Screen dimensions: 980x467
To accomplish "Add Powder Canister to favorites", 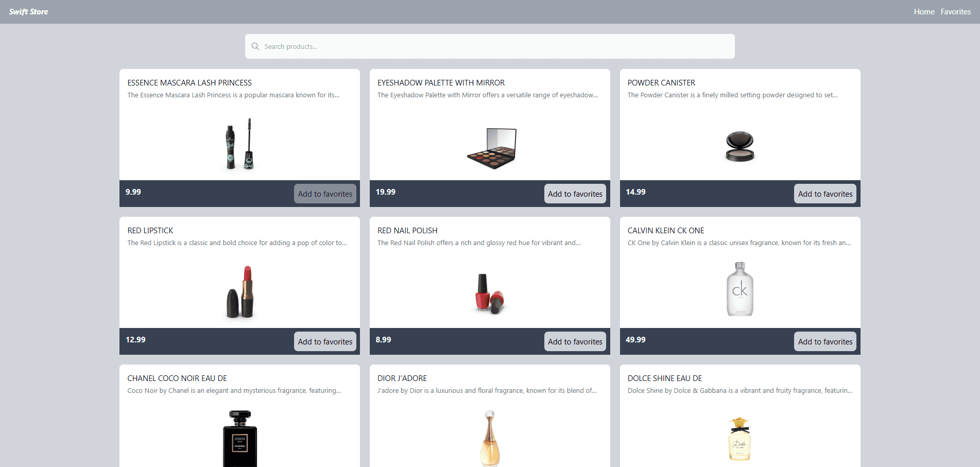I will point(825,194).
